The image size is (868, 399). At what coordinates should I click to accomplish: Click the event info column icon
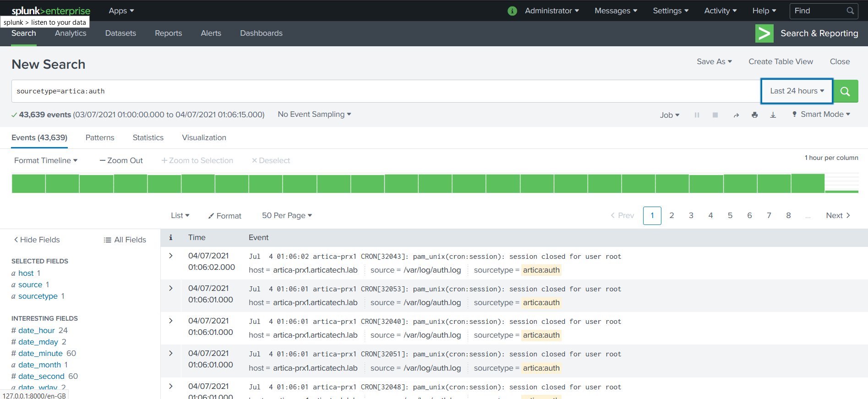[x=171, y=237]
